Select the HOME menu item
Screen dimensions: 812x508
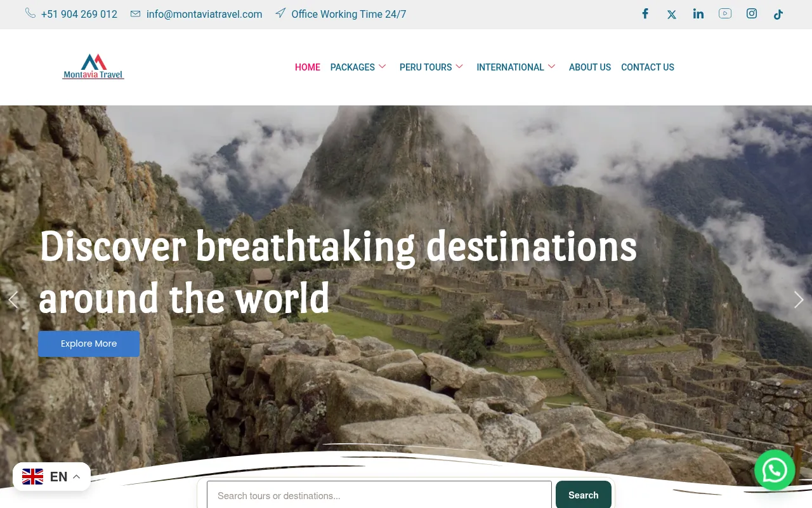[x=308, y=67]
